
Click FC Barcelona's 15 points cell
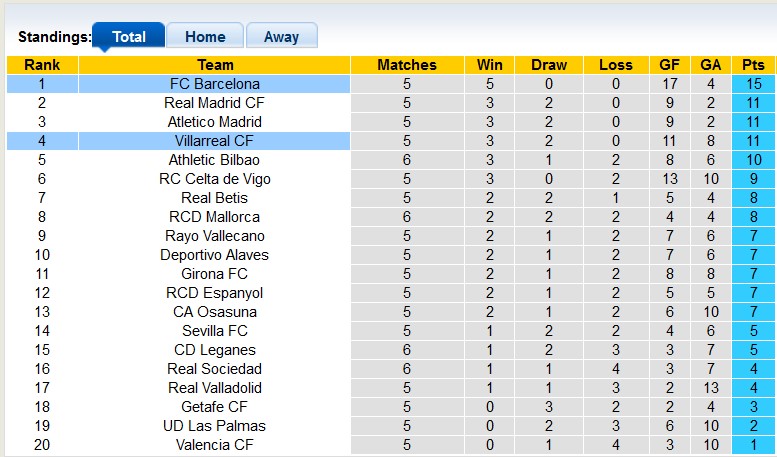(753, 84)
